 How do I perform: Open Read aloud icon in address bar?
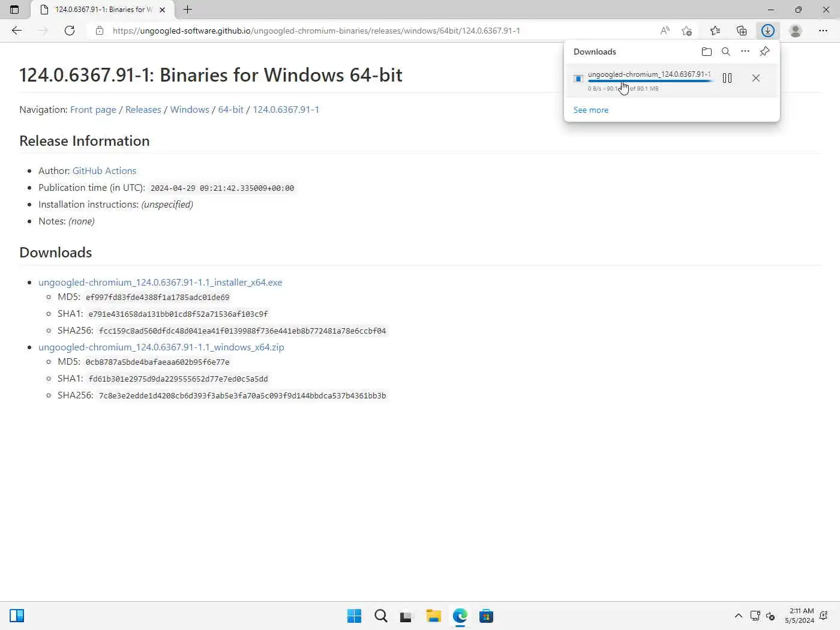click(665, 31)
